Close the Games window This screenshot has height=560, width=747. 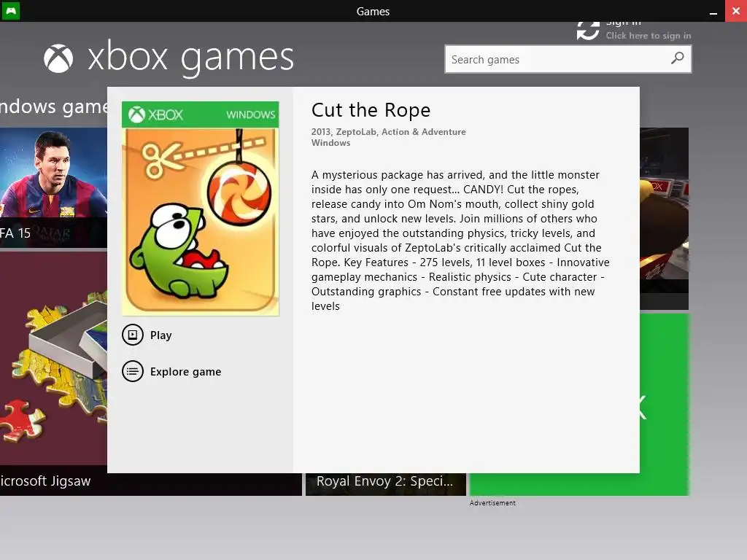click(736, 11)
